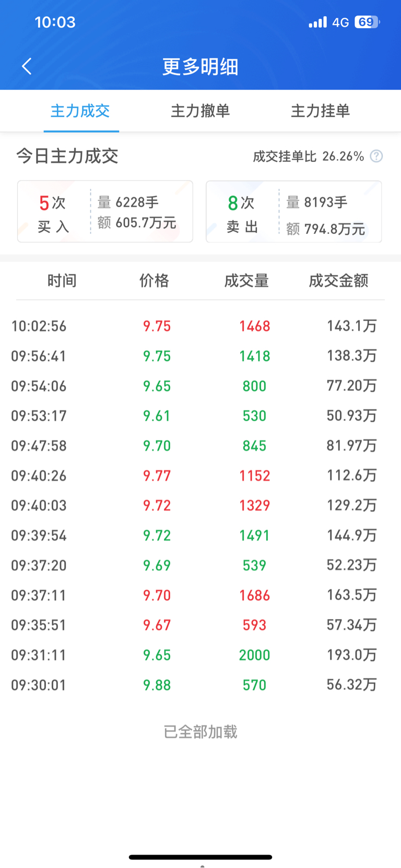Viewport: 401px width, 868px height.
Task: Tap the amount 77.20万
Action: click(352, 386)
